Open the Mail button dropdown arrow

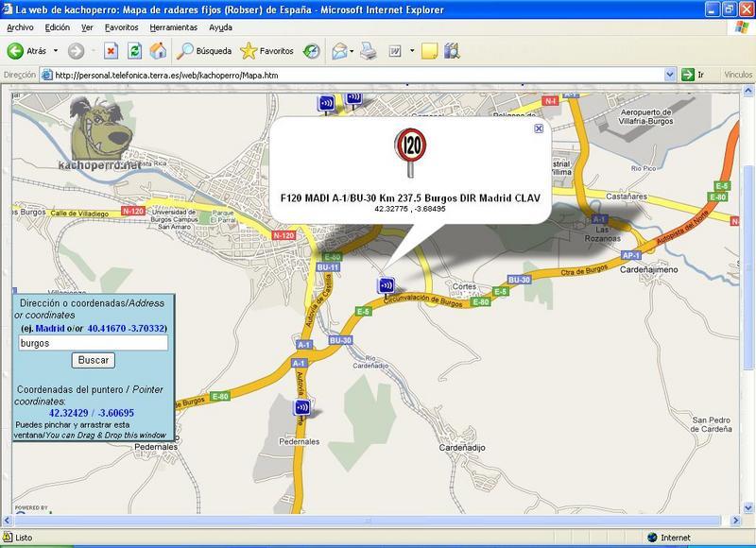(353, 51)
